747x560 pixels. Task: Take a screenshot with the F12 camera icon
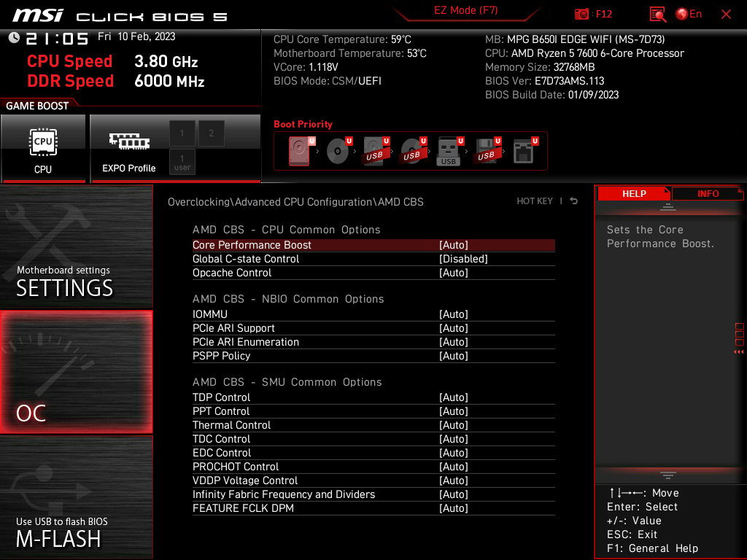pos(581,15)
